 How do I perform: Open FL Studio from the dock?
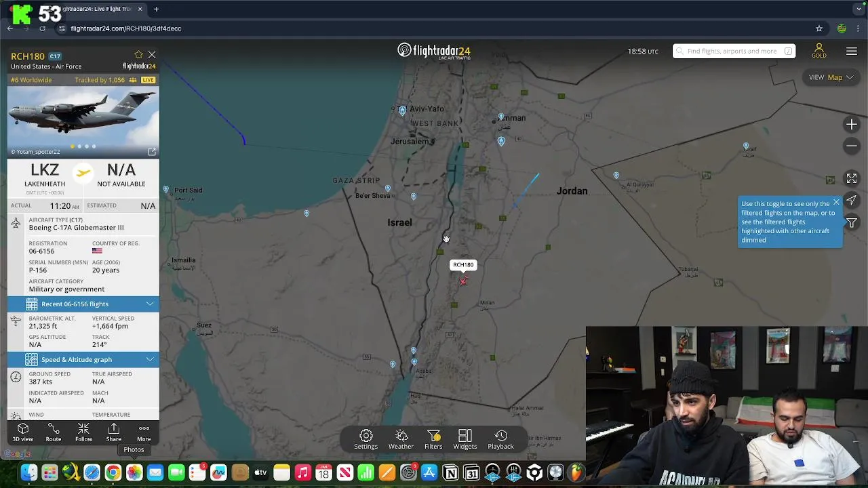point(576,472)
